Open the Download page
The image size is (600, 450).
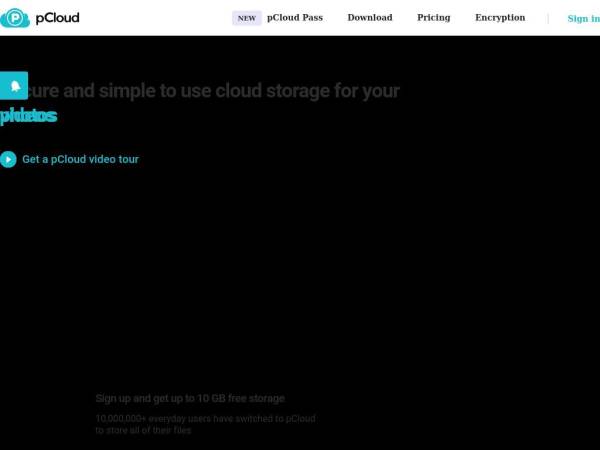tap(370, 18)
